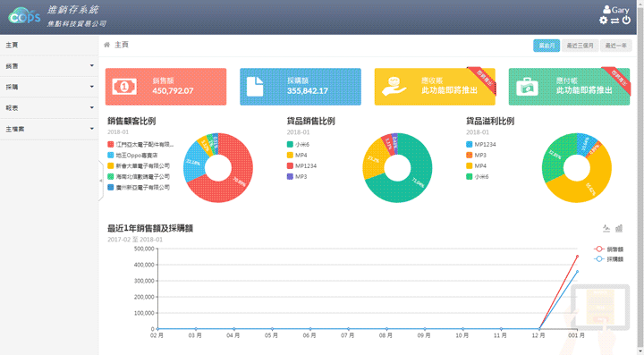This screenshot has height=355, width=644.
Task: Click 主頁 breadcrumb link
Action: 121,45
